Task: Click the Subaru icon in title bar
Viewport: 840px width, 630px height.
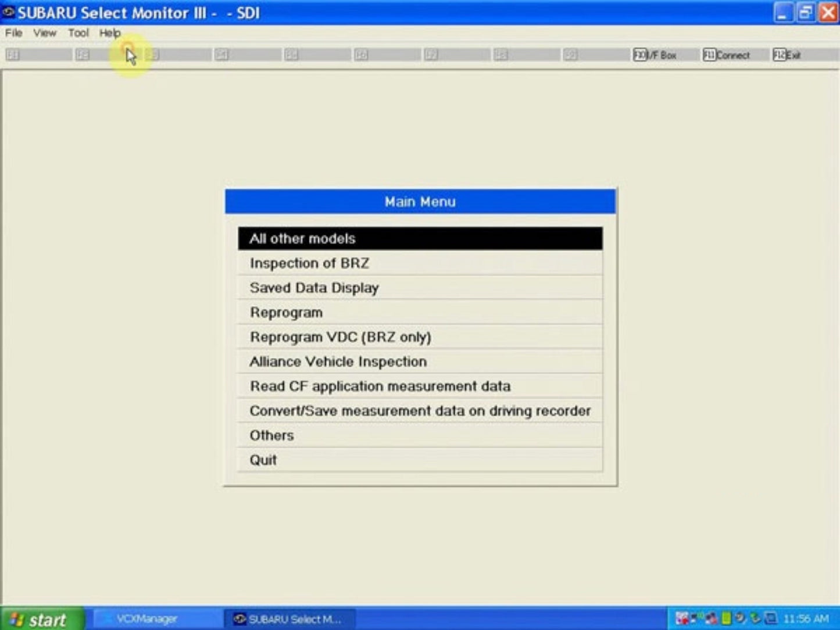Action: pyautogui.click(x=8, y=12)
